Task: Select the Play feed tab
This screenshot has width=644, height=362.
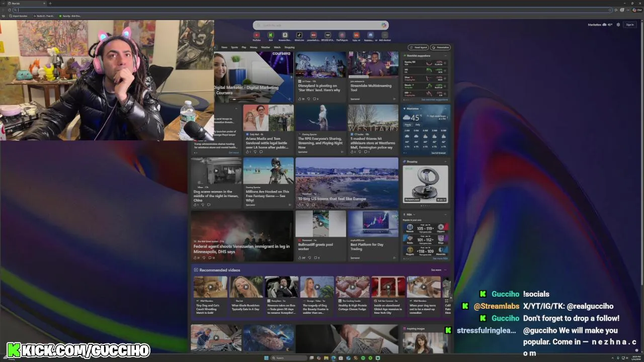Action: coord(244,47)
